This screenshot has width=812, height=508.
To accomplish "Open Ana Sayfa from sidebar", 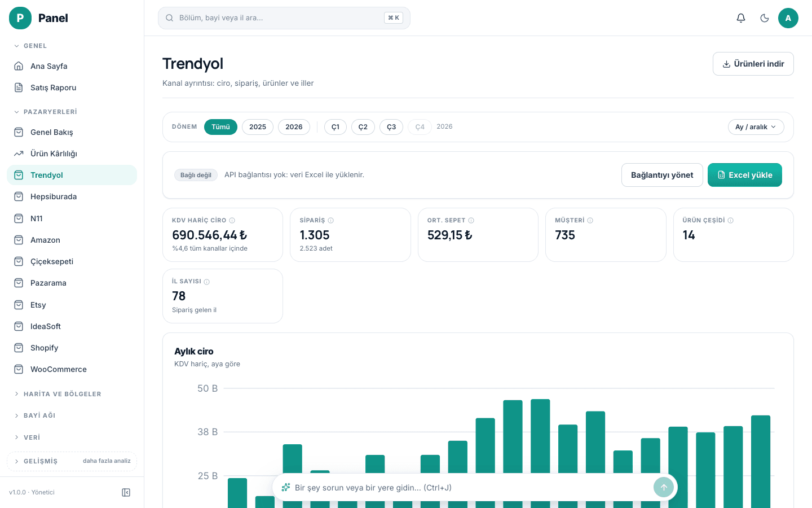I will click(72, 66).
